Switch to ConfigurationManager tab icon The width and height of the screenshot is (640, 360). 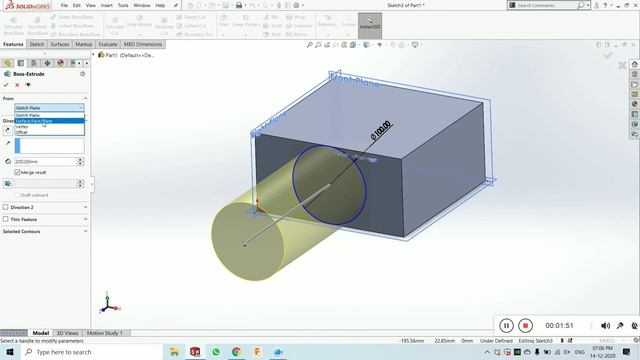34,63
